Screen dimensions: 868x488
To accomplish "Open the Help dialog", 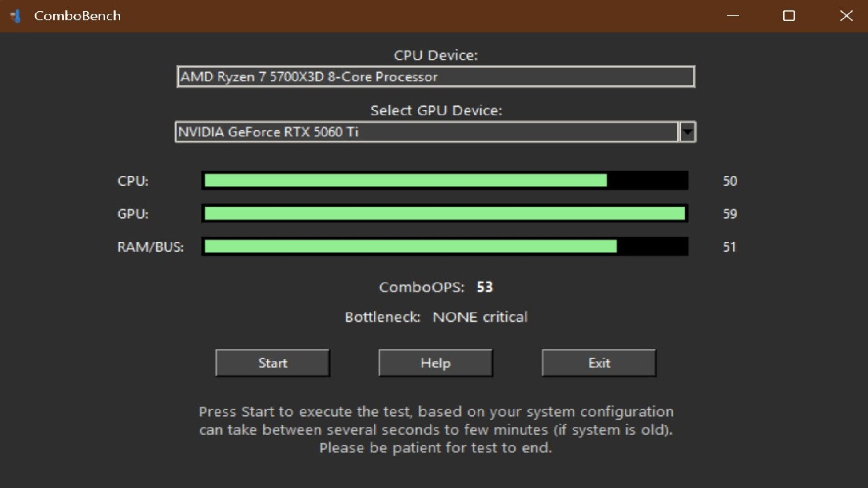I will 435,363.
